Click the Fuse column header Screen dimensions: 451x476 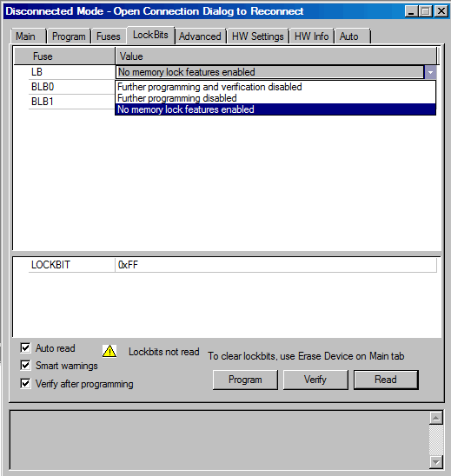(x=64, y=56)
